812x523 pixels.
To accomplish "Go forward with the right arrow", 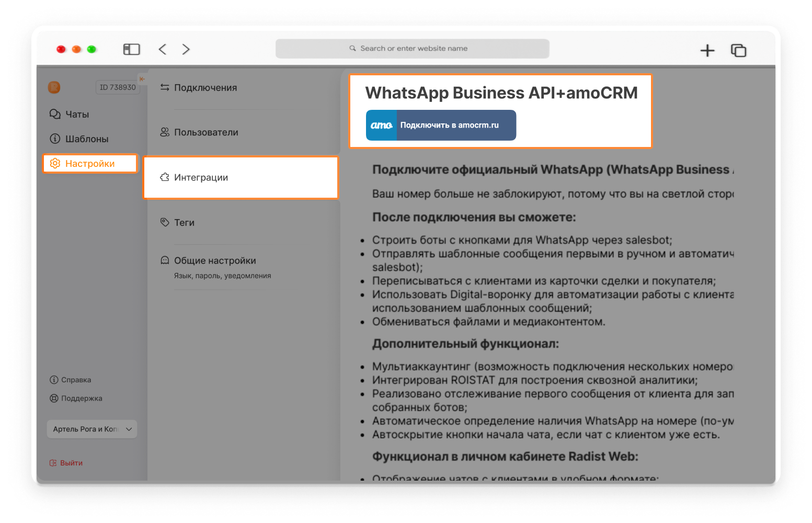I will point(186,49).
